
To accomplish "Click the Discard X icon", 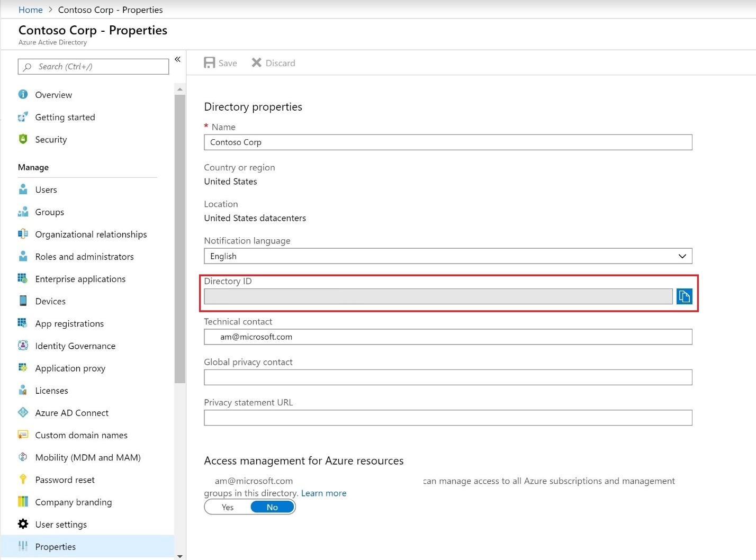I will pos(257,63).
